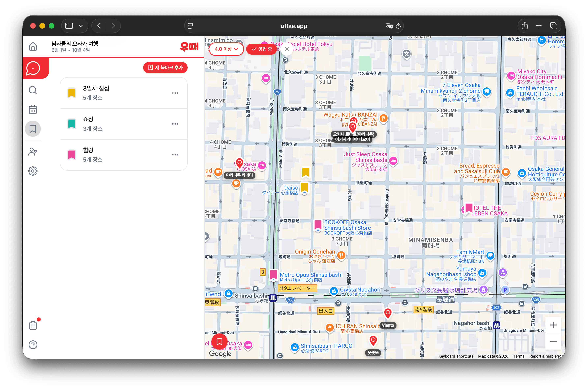This screenshot has height=389, width=588.
Task: Open a new tab with plus icon
Action: (x=539, y=26)
